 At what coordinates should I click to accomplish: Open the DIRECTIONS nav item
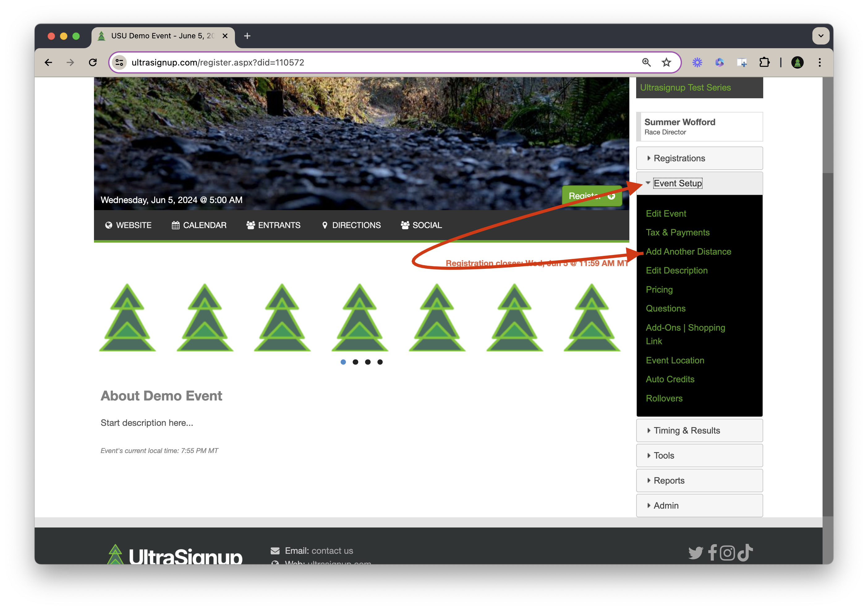click(x=351, y=225)
